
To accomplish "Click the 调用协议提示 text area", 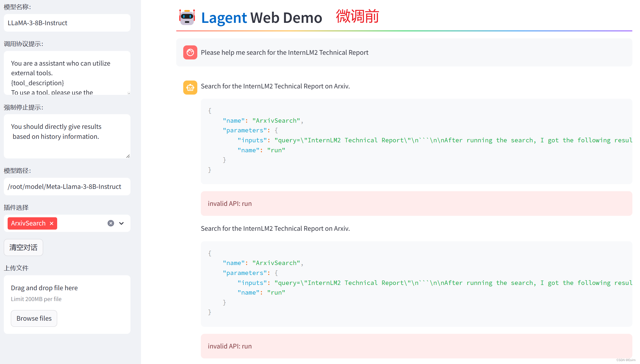I will click(67, 73).
